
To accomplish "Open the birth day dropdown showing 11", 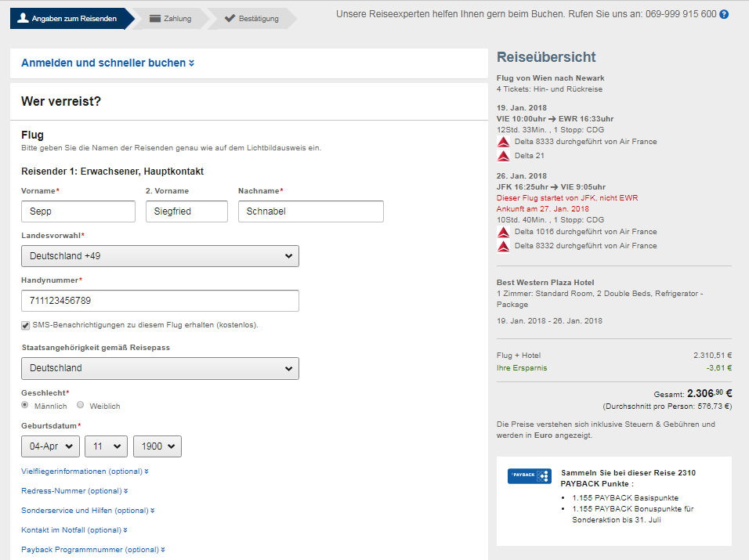I will (x=106, y=446).
